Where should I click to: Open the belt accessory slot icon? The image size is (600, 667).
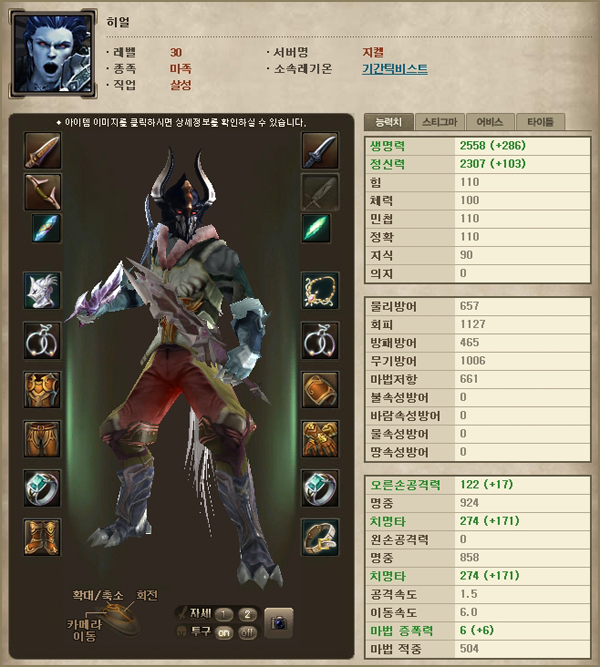point(320,537)
